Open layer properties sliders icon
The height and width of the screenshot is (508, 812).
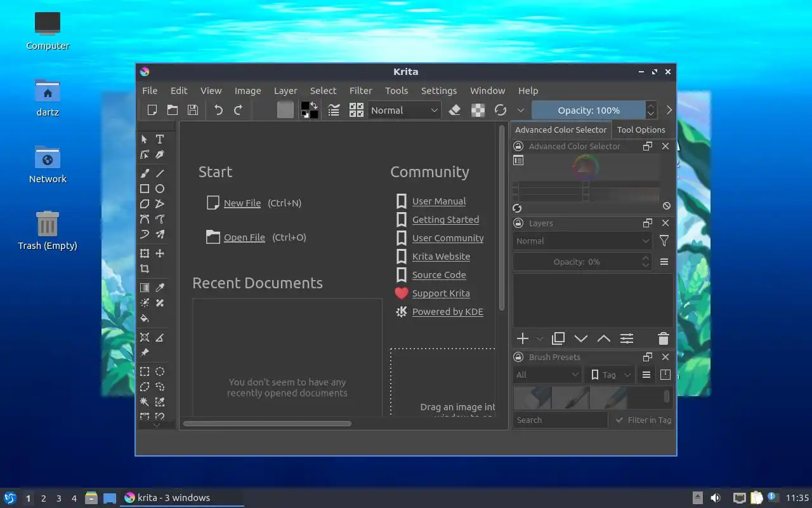(x=627, y=338)
